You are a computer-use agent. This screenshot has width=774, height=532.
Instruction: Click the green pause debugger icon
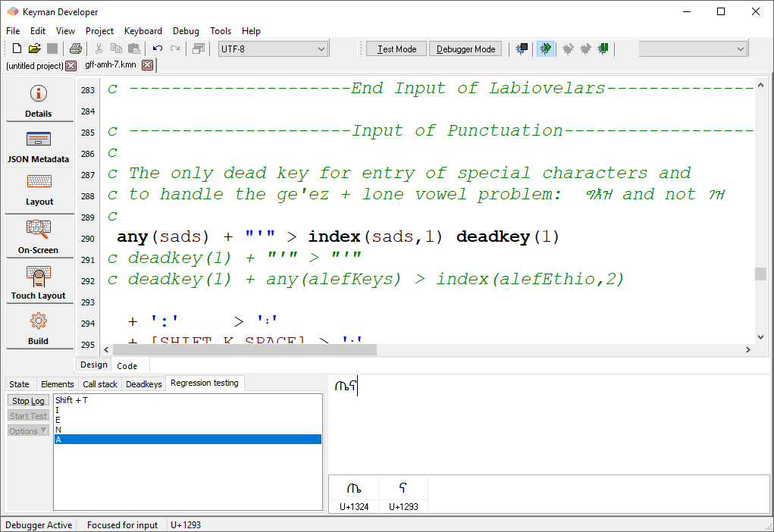coord(603,49)
